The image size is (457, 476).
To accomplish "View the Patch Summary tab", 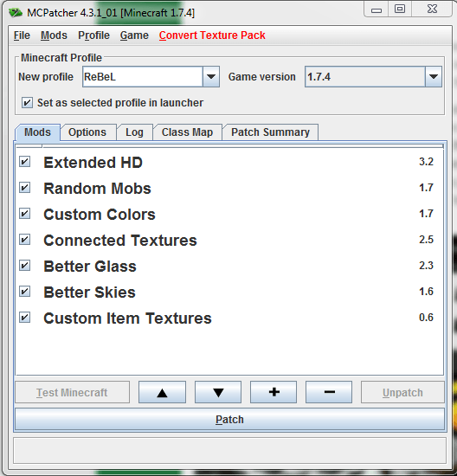I will (270, 132).
